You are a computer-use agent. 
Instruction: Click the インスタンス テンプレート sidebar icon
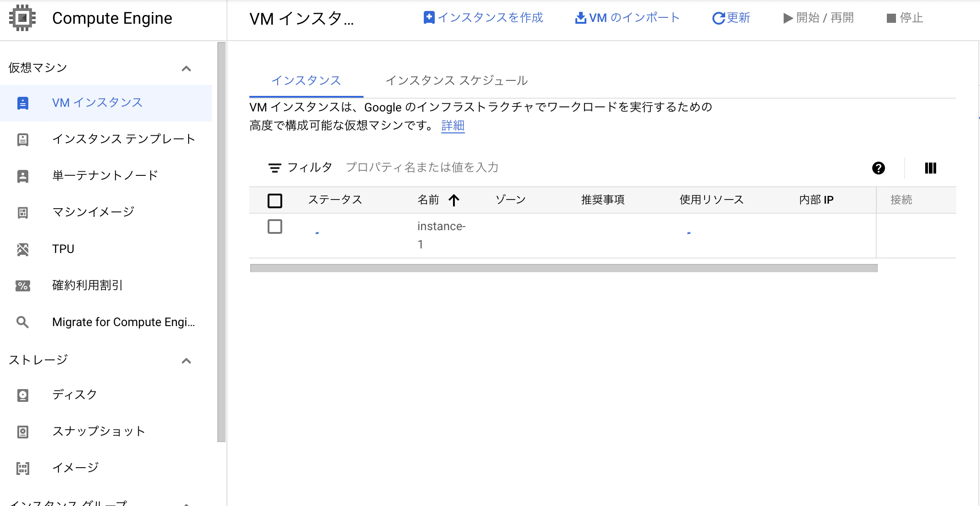(22, 139)
